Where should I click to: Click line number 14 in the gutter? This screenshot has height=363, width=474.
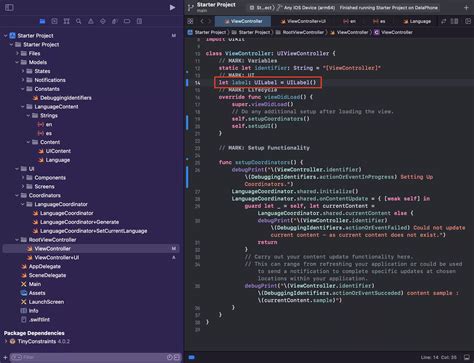pos(198,83)
